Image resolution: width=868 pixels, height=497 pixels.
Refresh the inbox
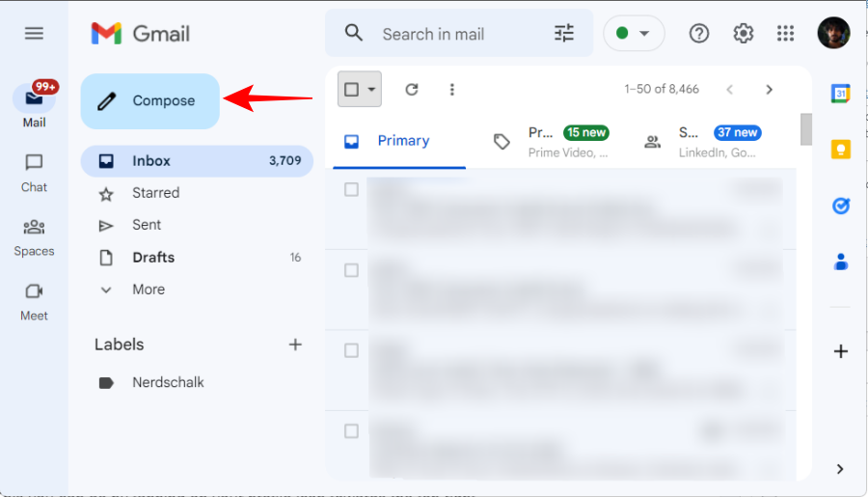411,89
